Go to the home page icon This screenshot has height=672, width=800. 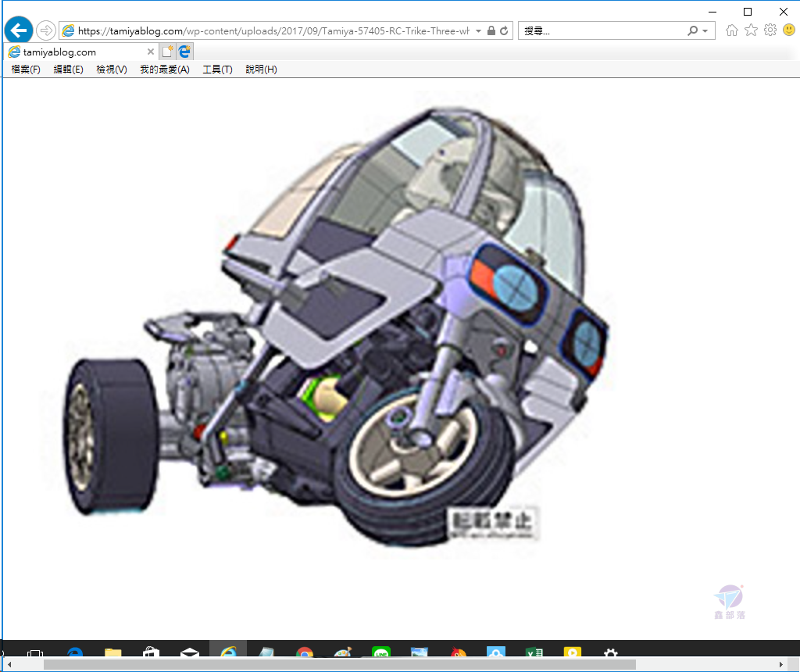pos(731,30)
